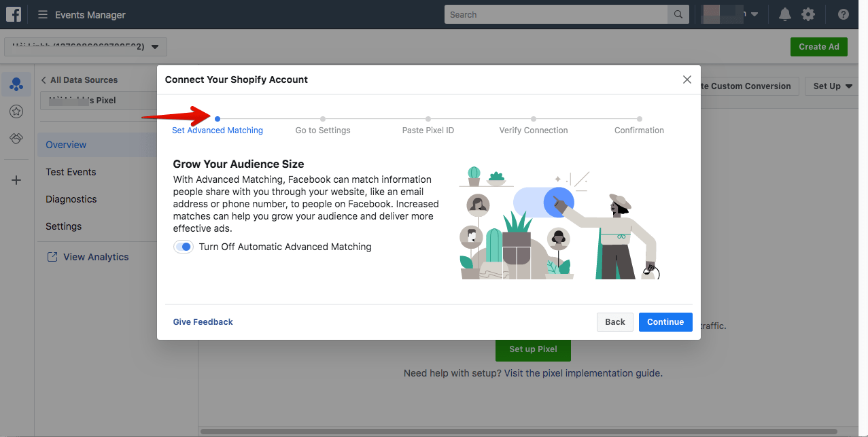
Task: Click the Advanced Matching illustration image
Action: [x=559, y=224]
